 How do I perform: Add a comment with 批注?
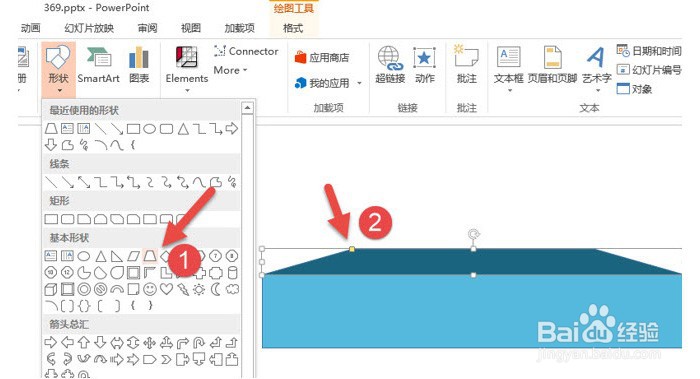(467, 65)
